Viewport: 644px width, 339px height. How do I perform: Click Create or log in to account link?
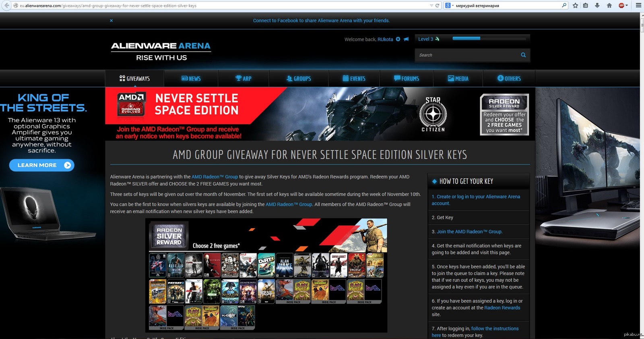coord(476,200)
